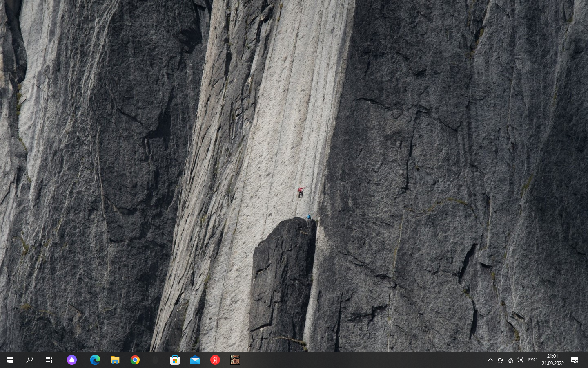Launch Google Chrome
588x368 pixels.
[135, 360]
